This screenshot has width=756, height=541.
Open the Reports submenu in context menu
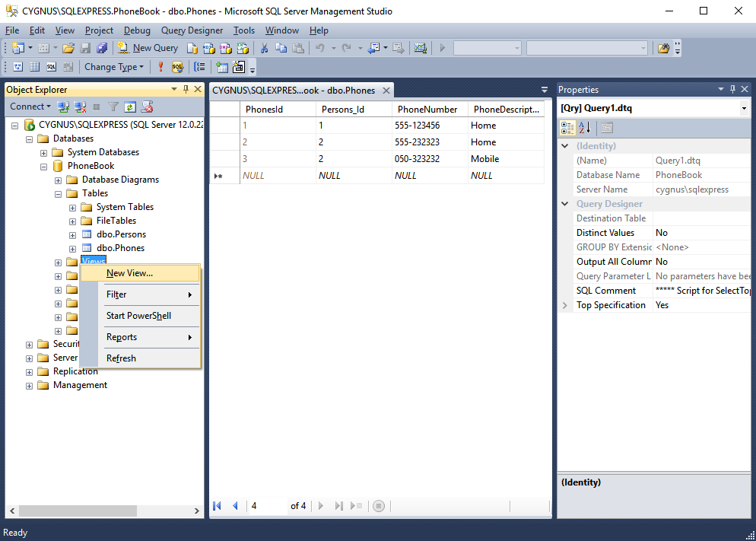click(x=140, y=337)
